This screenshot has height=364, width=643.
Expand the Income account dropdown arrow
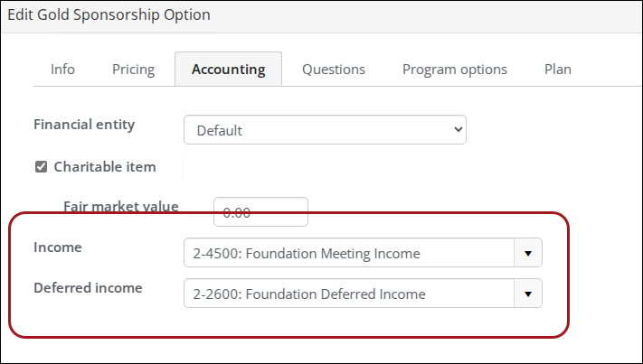point(528,254)
